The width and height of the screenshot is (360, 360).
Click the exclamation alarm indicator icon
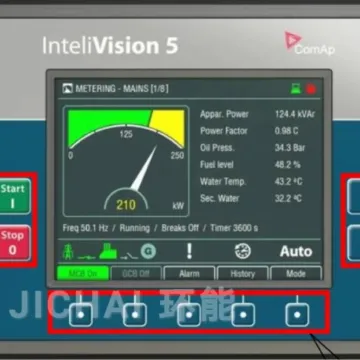click(189, 251)
